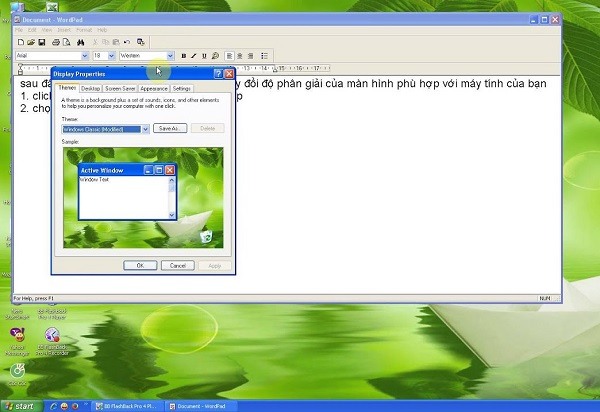The width and height of the screenshot is (600, 412).
Task: Create a new document with the New icon
Action: (20, 42)
